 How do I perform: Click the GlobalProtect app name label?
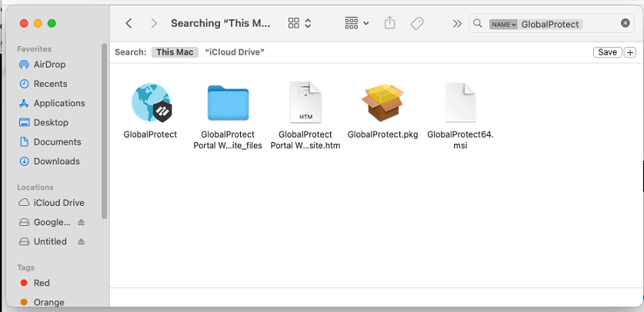[150, 134]
